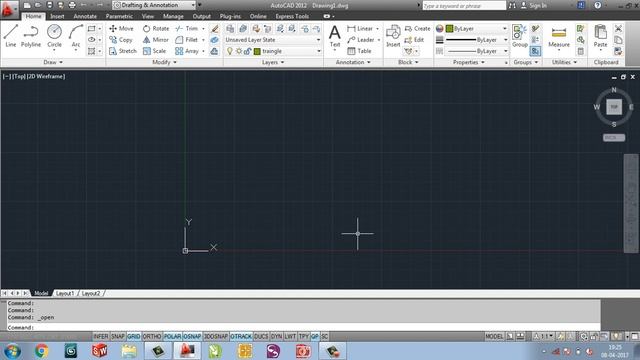Expand the Properties panel title
Viewport: 640px width, 360px height.
469,62
